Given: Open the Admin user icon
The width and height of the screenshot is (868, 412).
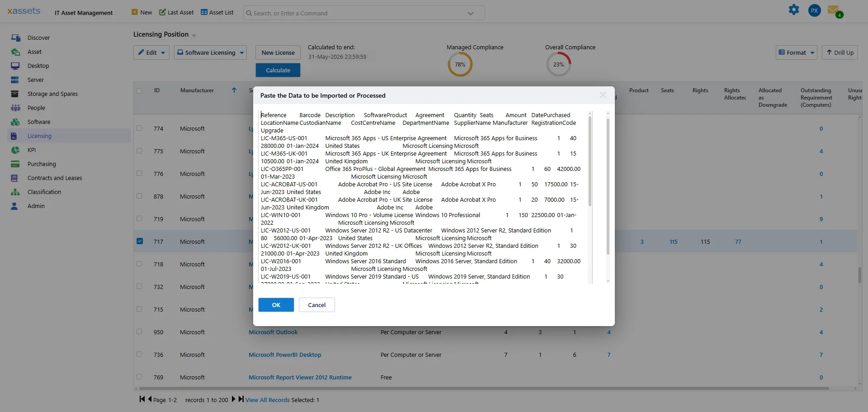Looking at the screenshot, I should (x=14, y=206).
